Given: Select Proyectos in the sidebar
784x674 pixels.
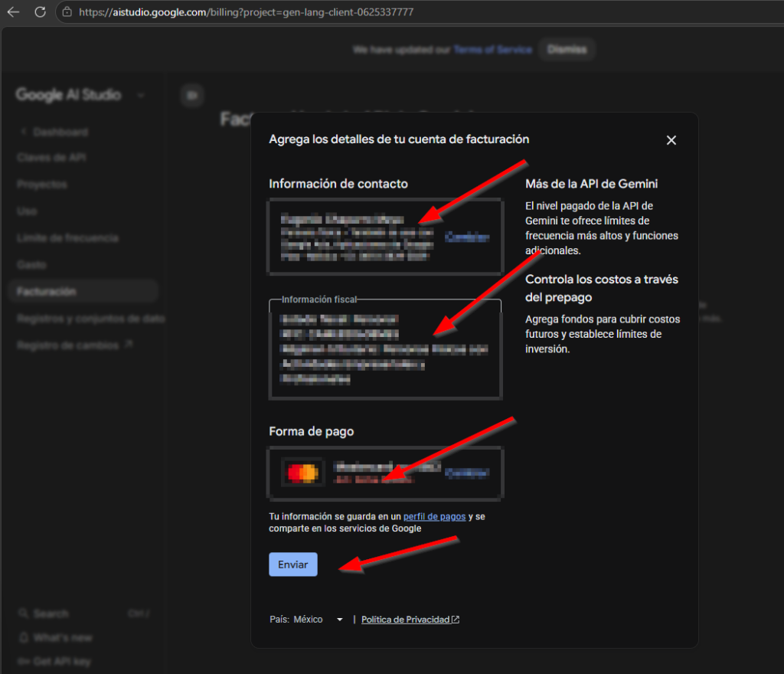Looking at the screenshot, I should click(x=42, y=185).
